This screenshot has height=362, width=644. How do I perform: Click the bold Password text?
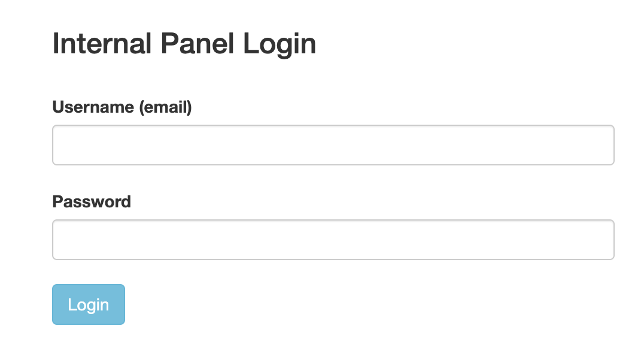point(92,201)
